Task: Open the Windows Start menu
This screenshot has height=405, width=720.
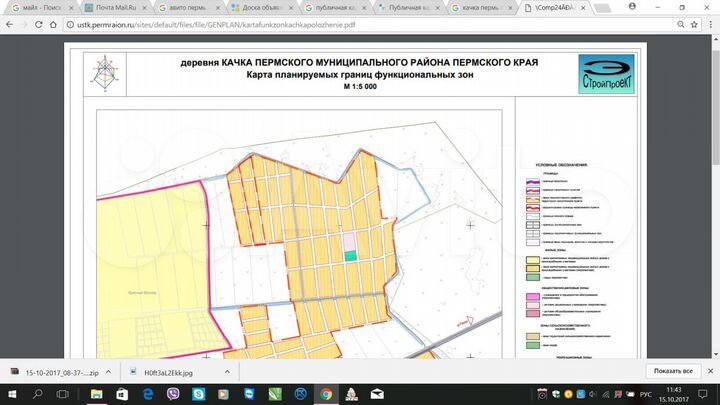Action: coord(12,395)
